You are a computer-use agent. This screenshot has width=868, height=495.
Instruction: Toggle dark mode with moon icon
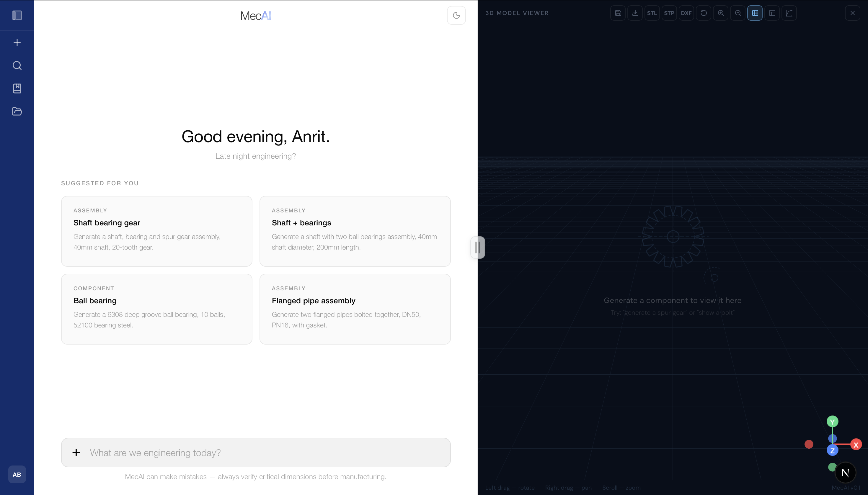(x=456, y=15)
